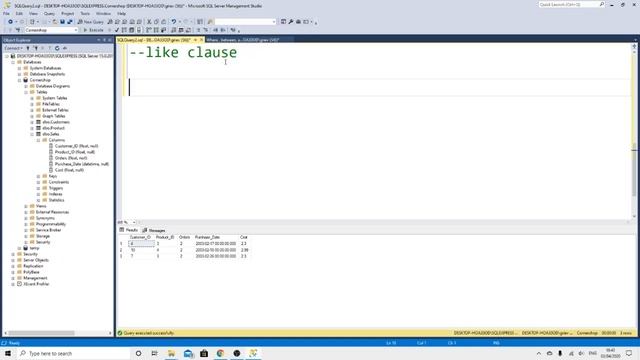Click the New Query toolbar button

tap(91, 22)
